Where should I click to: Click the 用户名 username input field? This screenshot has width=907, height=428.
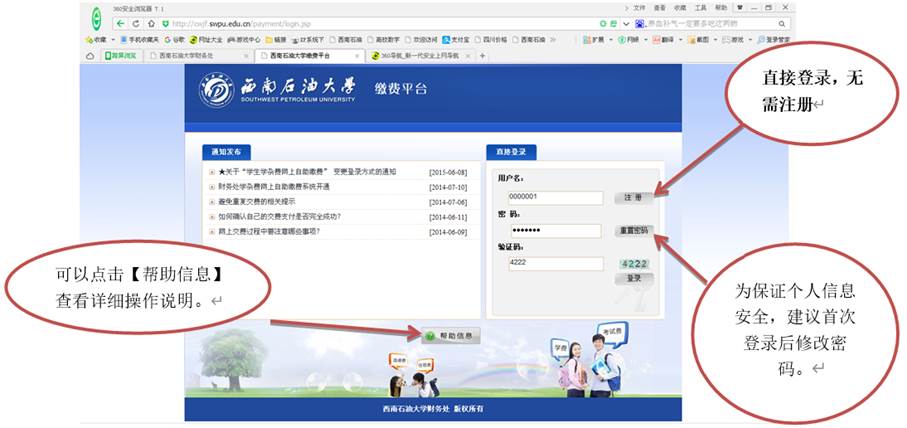[x=555, y=197]
